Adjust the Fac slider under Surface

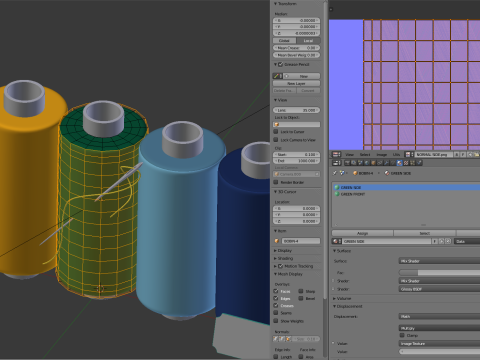point(439,273)
